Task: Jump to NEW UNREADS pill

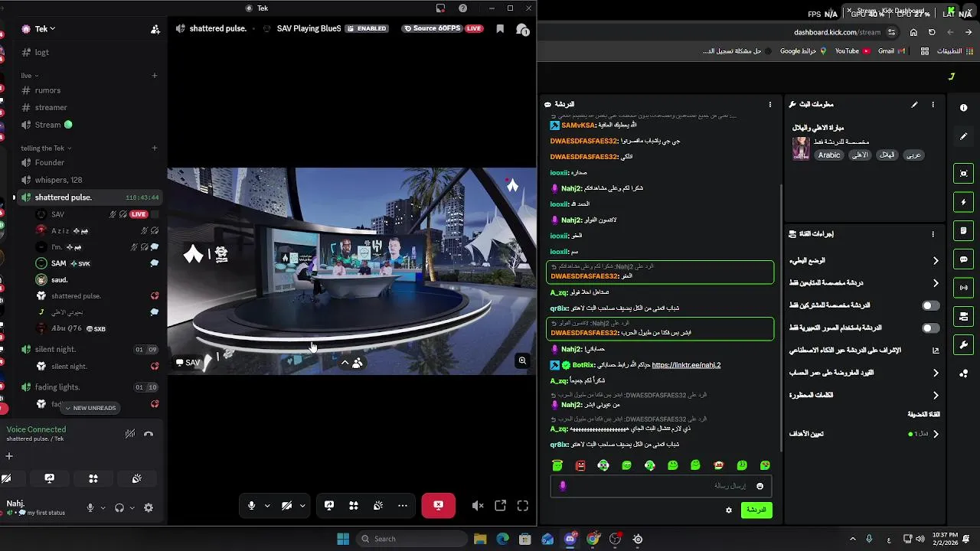Action: pos(90,408)
